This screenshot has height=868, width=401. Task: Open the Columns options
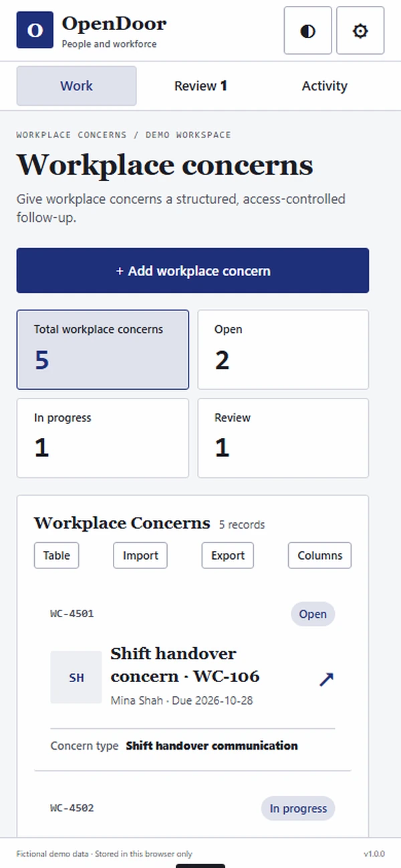tap(319, 555)
